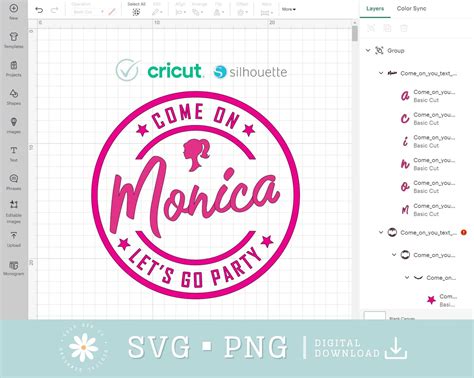
Task: Open the Phrases panel
Action: point(14,182)
